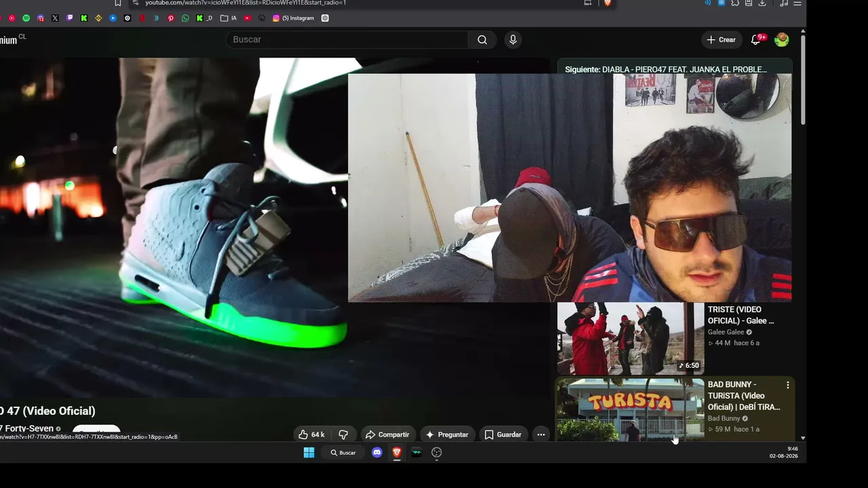Open the Forty-Seven channel link
Image resolution: width=868 pixels, height=488 pixels.
click(26, 428)
